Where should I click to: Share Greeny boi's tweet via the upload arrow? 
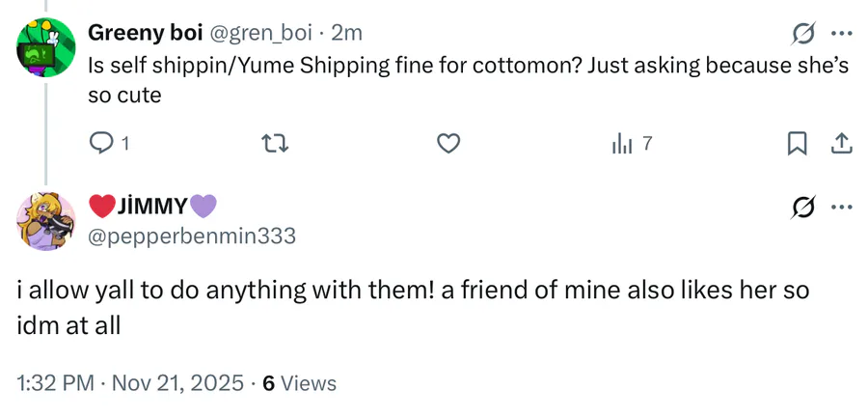[841, 144]
